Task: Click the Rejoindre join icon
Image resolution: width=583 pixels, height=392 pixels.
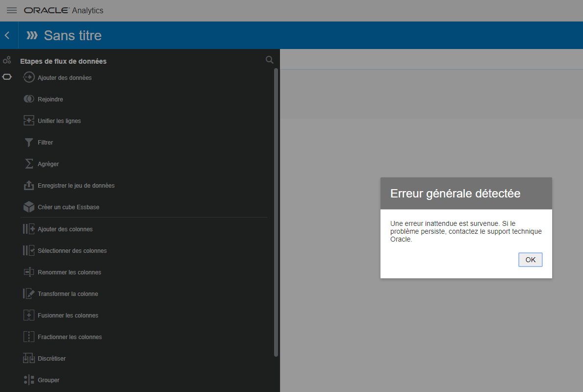Action: (x=28, y=99)
